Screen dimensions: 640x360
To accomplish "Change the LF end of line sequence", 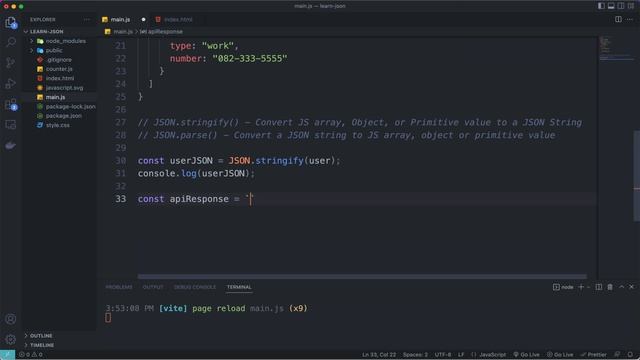I will [461, 355].
